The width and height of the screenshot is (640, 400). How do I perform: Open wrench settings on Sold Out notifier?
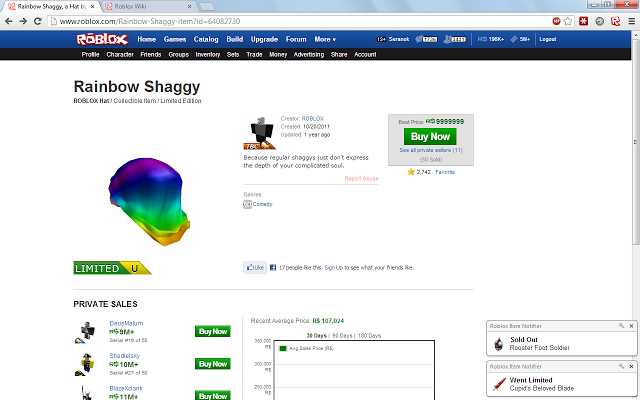pos(621,326)
